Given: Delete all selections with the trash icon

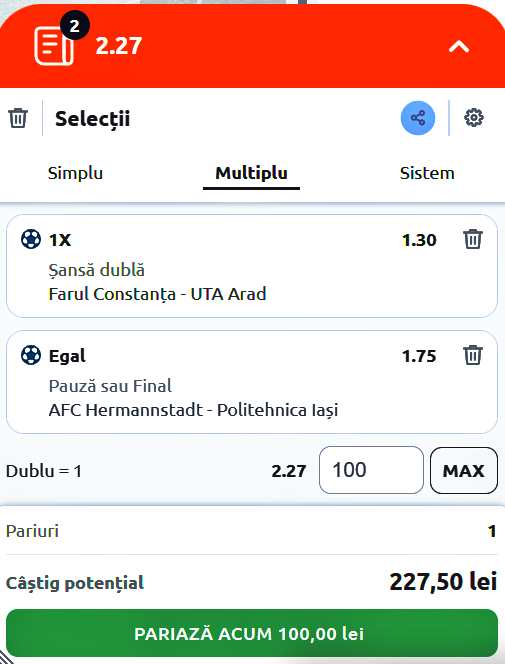Looking at the screenshot, I should (18, 118).
